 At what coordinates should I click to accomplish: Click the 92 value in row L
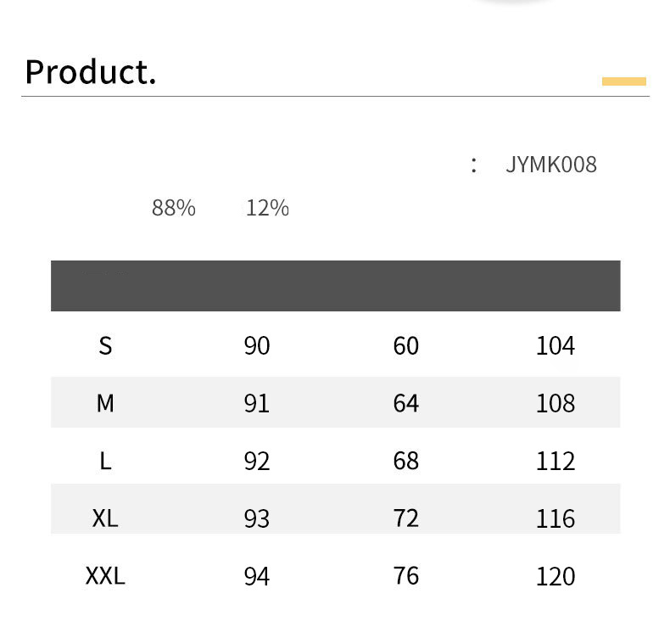tap(256, 461)
